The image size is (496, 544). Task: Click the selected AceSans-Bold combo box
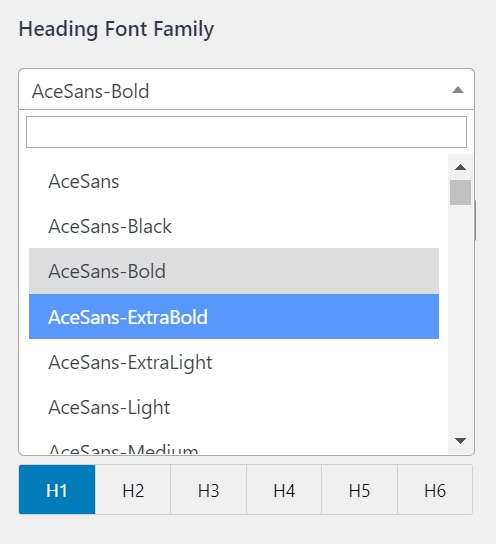coord(246,90)
